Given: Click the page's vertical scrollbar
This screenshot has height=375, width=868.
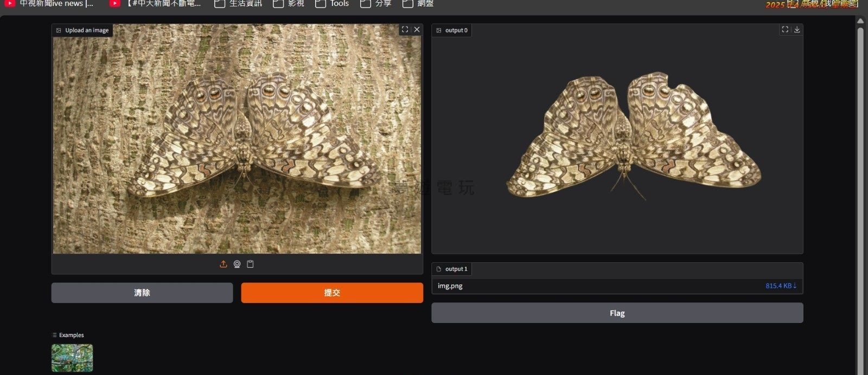Looking at the screenshot, I should 860,195.
